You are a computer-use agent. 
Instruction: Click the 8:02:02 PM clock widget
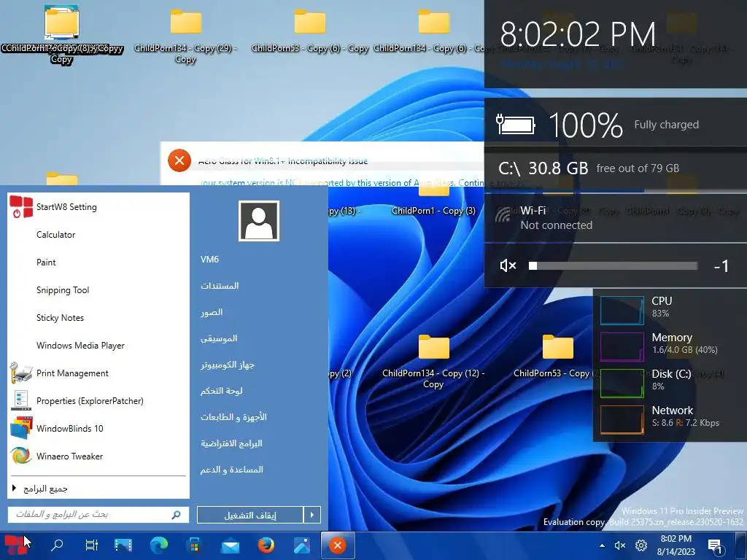[x=578, y=34]
